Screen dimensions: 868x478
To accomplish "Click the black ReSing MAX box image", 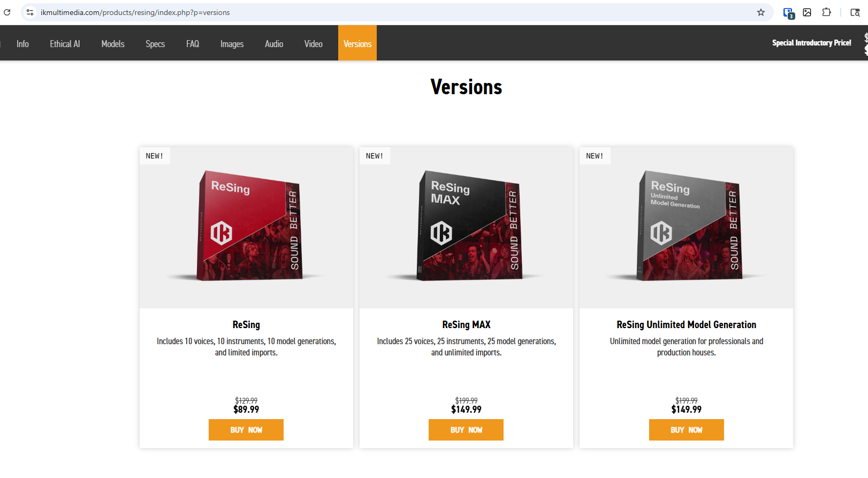I will coord(467,226).
